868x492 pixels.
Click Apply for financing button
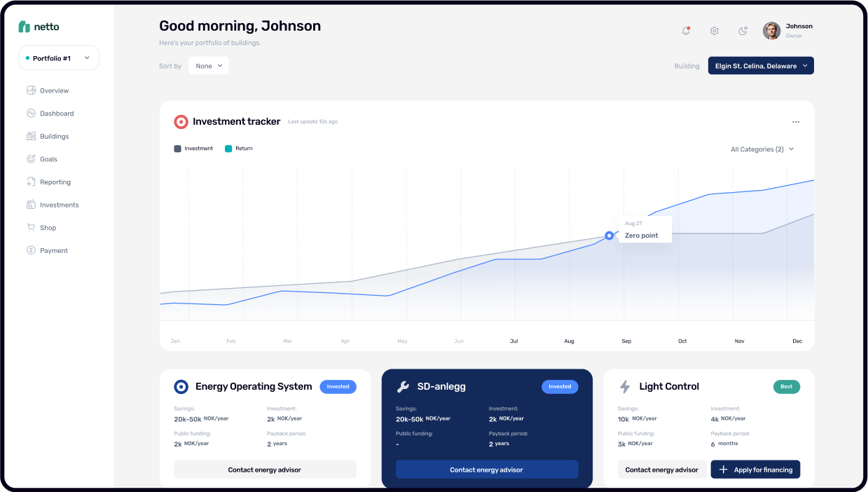tap(755, 470)
